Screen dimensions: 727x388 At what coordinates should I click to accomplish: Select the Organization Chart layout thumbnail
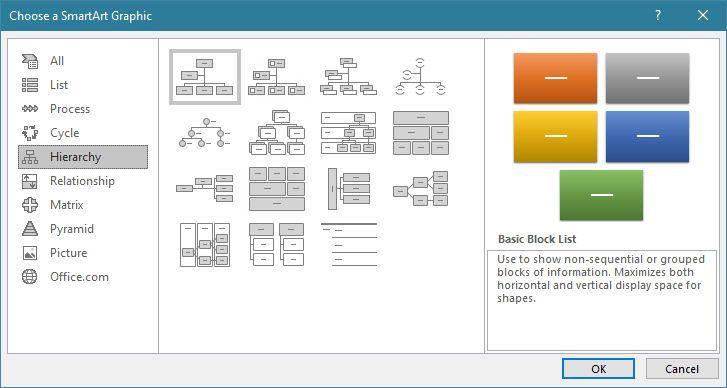[x=205, y=77]
